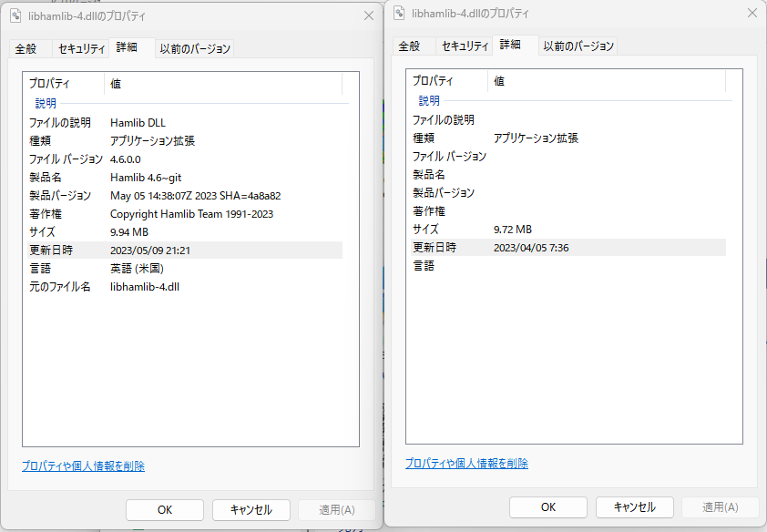The image size is (767, 532).
Task: Select 製品名 row in right window
Action: pyautogui.click(x=568, y=175)
